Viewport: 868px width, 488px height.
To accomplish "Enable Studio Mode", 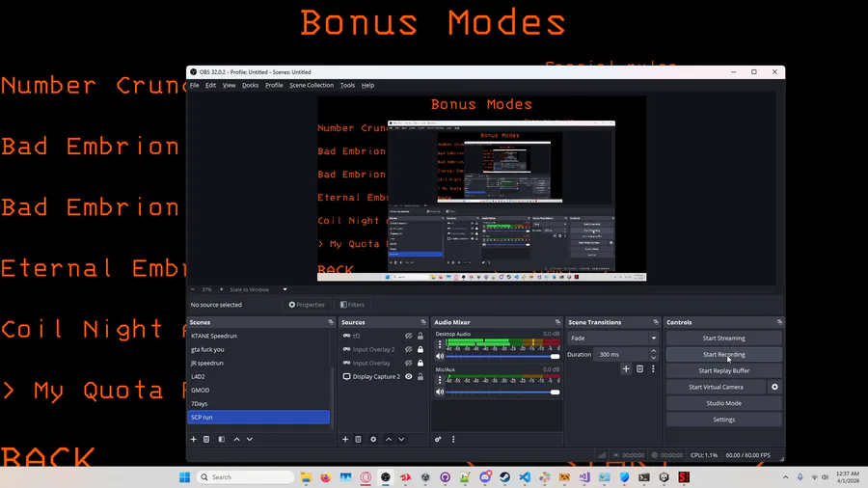I will click(724, 403).
